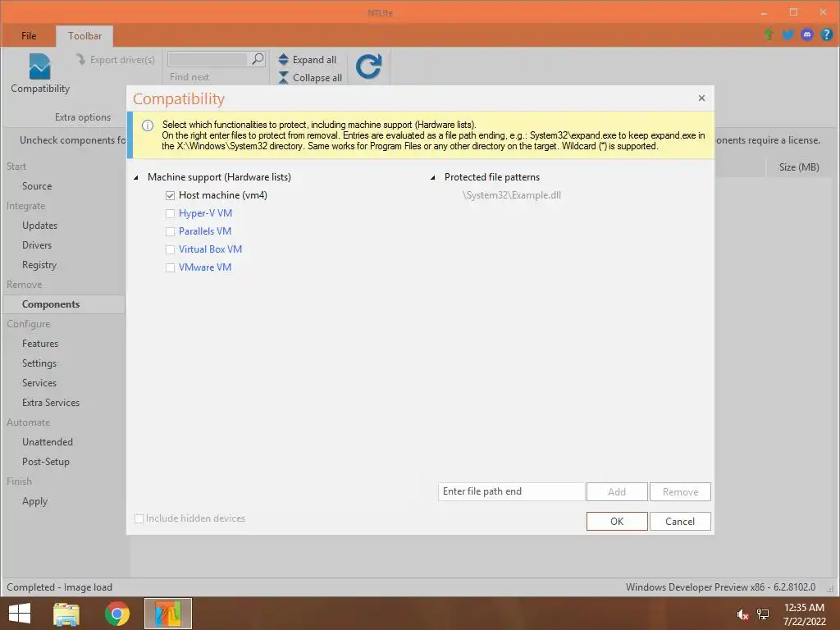Open File Explorer from the taskbar
The width and height of the screenshot is (840, 630).
pos(66,614)
